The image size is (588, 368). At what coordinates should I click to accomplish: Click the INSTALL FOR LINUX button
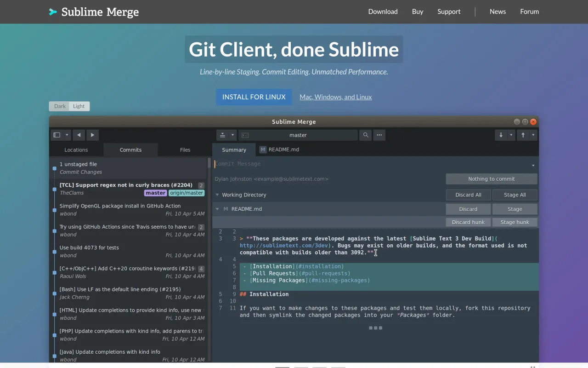click(254, 97)
